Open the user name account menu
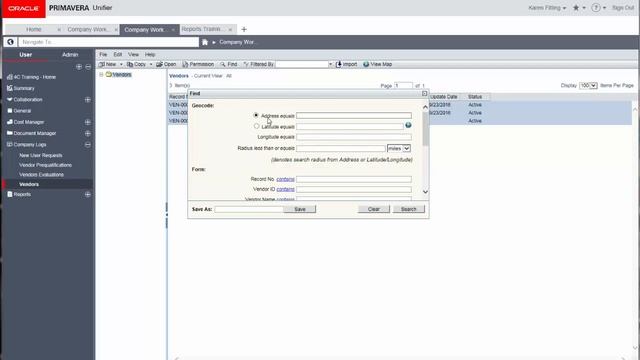 point(547,8)
